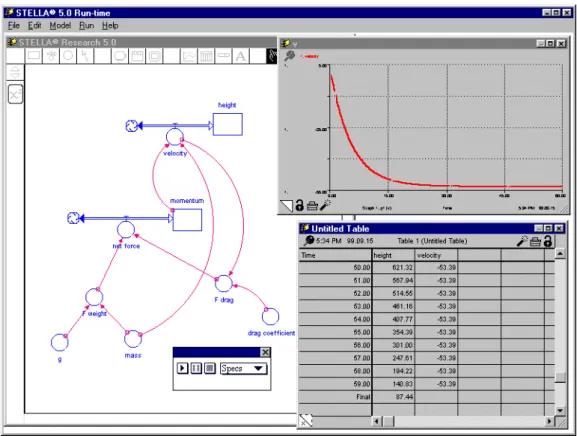Screen dimensions: 577x436
Task: Minimize the Untitled Table window
Action: (x=538, y=228)
